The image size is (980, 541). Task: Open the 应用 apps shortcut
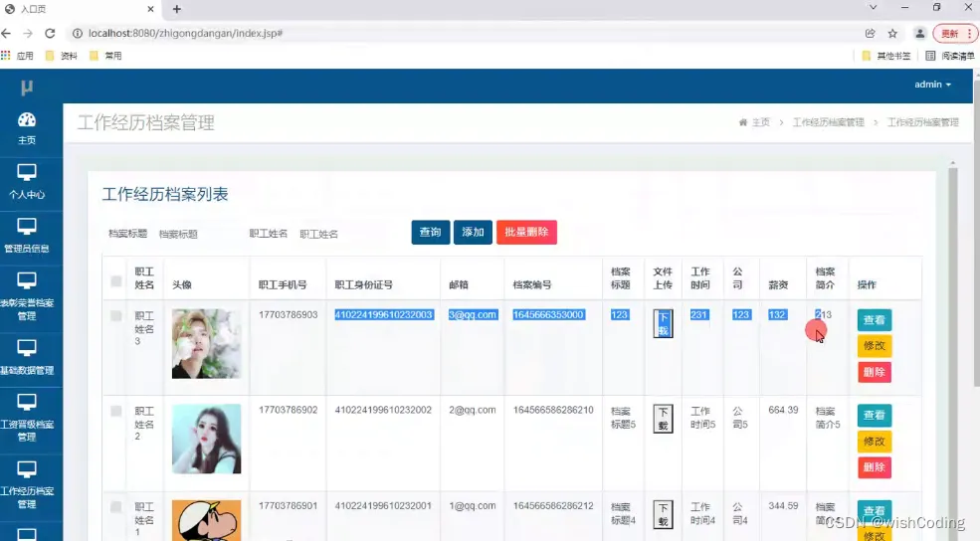[x=18, y=56]
